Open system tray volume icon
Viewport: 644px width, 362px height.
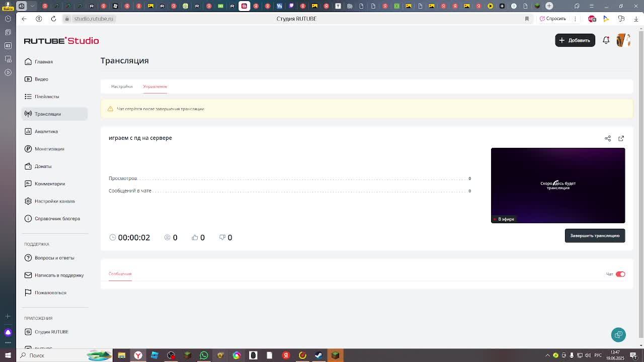[x=588, y=355]
